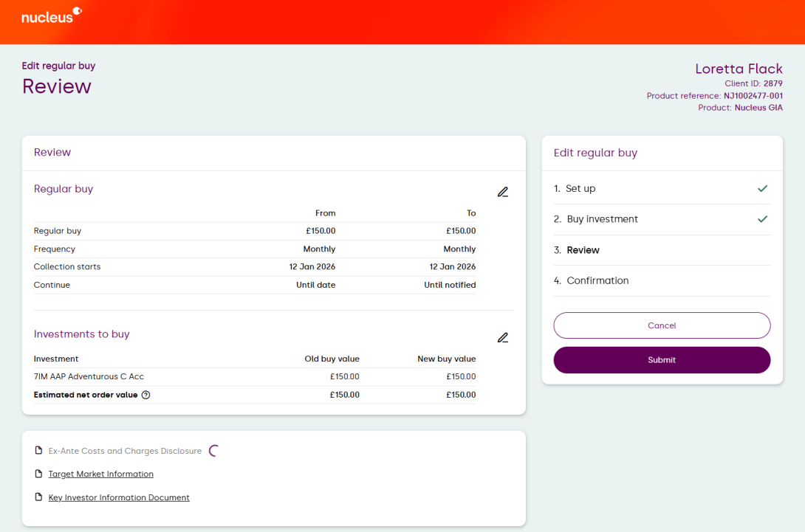
Task: Open Ex-Ante Costs and Charges Disclosure
Action: coord(125,451)
